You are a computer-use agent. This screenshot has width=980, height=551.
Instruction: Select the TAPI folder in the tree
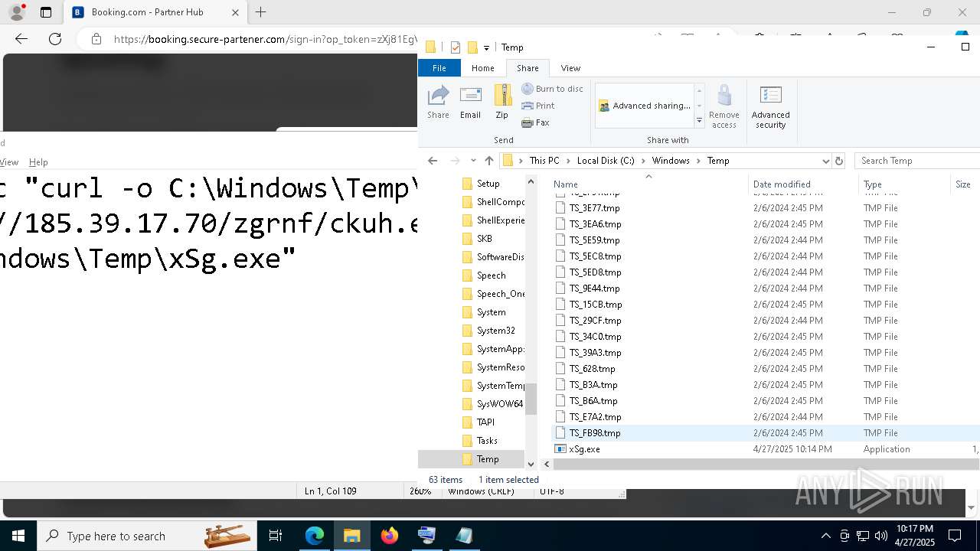(x=485, y=422)
